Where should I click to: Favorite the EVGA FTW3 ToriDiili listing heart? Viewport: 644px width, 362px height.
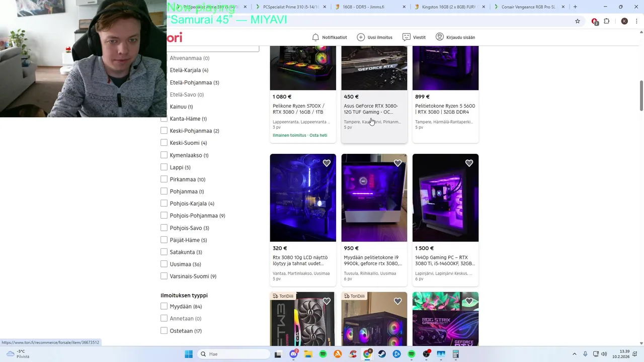(x=327, y=301)
